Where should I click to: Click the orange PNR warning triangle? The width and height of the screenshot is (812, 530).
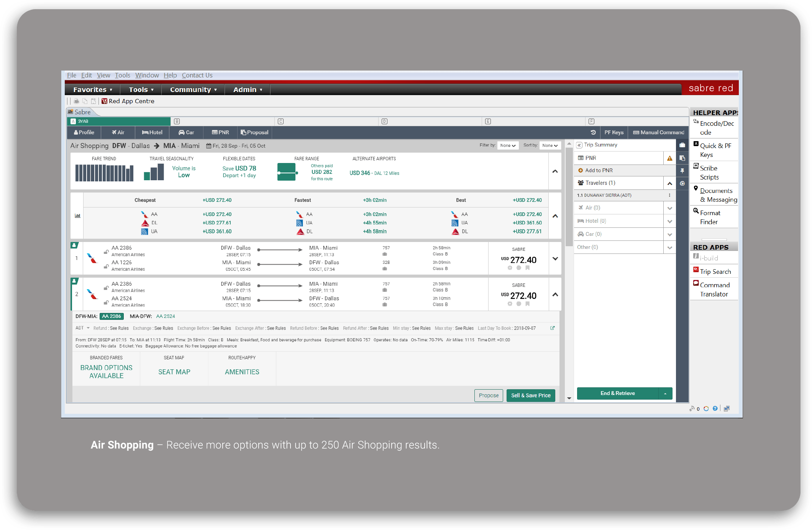(x=669, y=158)
